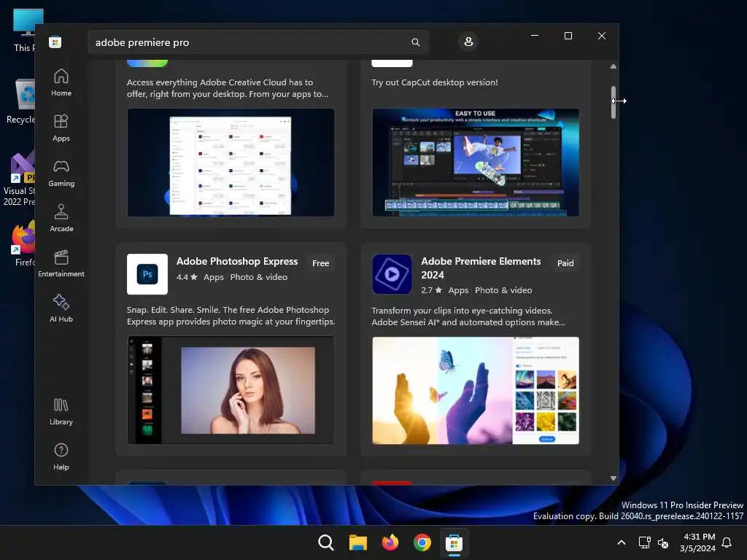
Task: Select the Recycle Bin desktop icon
Action: [21, 101]
